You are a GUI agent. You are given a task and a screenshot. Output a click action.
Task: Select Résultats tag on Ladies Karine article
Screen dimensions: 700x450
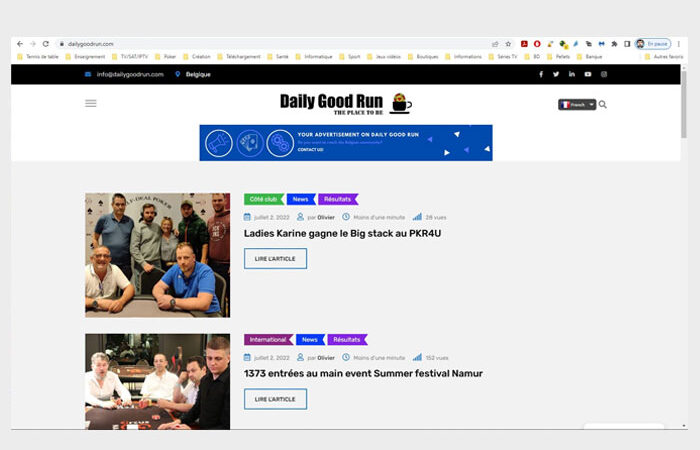338,199
